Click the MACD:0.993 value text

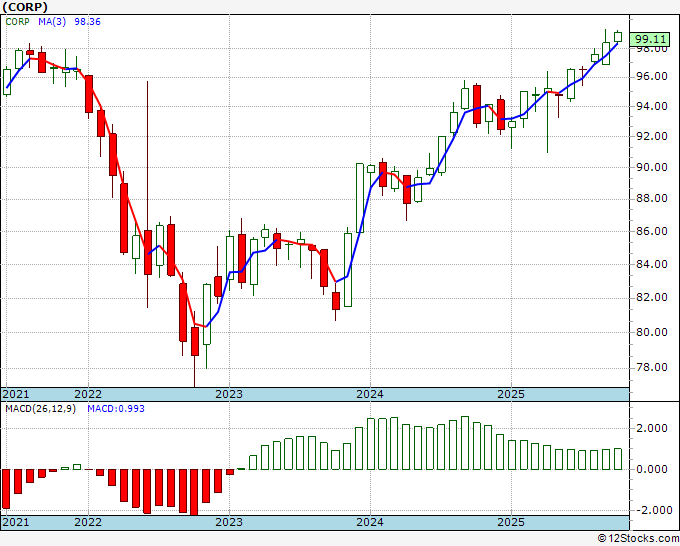point(116,409)
